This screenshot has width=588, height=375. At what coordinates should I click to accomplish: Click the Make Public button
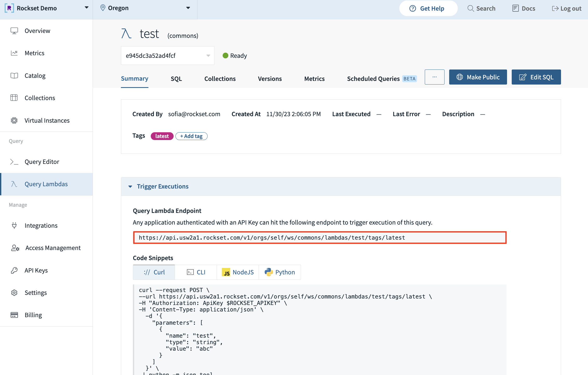[478, 77]
